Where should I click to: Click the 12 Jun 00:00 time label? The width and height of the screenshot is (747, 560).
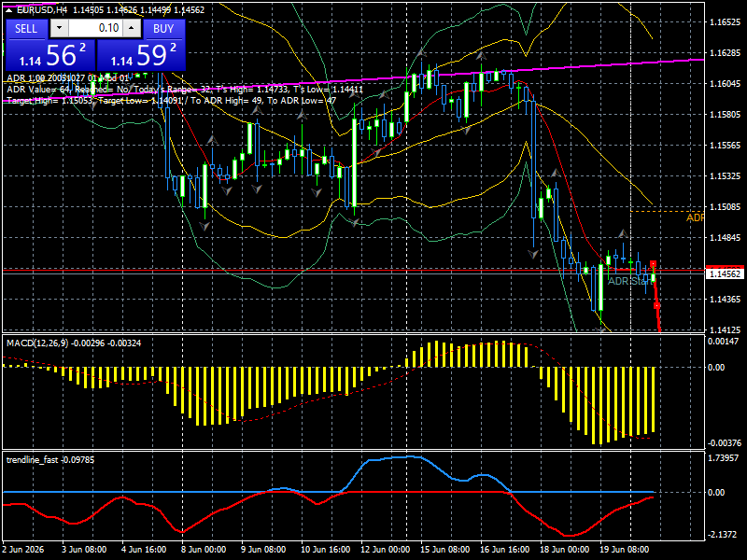[386, 549]
